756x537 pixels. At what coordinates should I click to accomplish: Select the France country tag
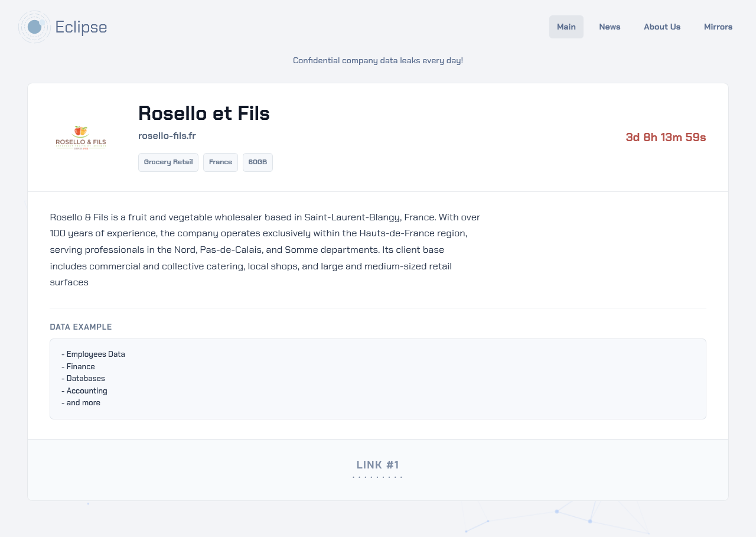(x=220, y=162)
